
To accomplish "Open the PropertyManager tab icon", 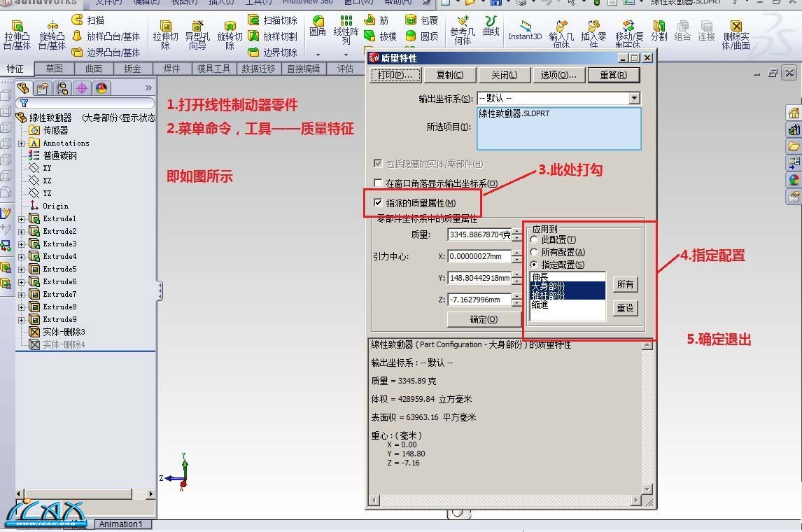I will [x=43, y=88].
